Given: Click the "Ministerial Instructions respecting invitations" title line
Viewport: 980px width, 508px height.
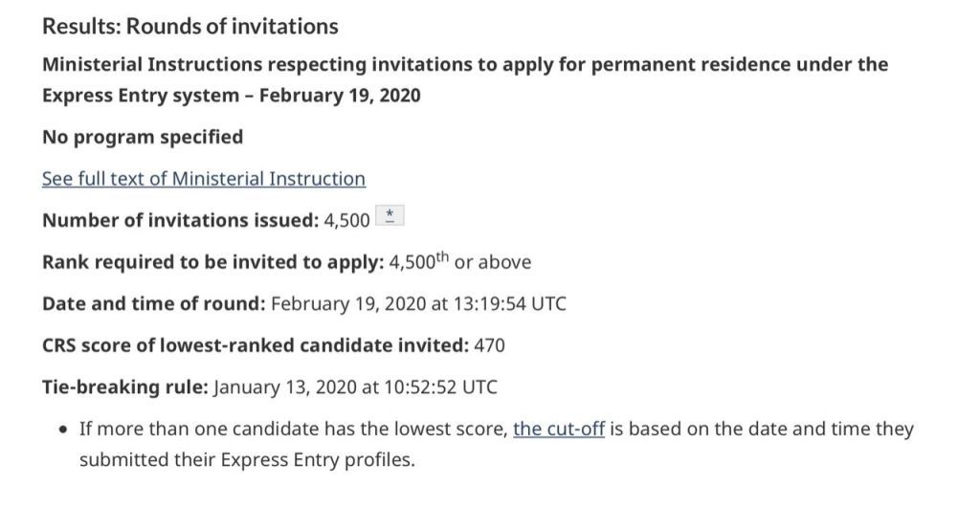Looking at the screenshot, I should click(465, 64).
